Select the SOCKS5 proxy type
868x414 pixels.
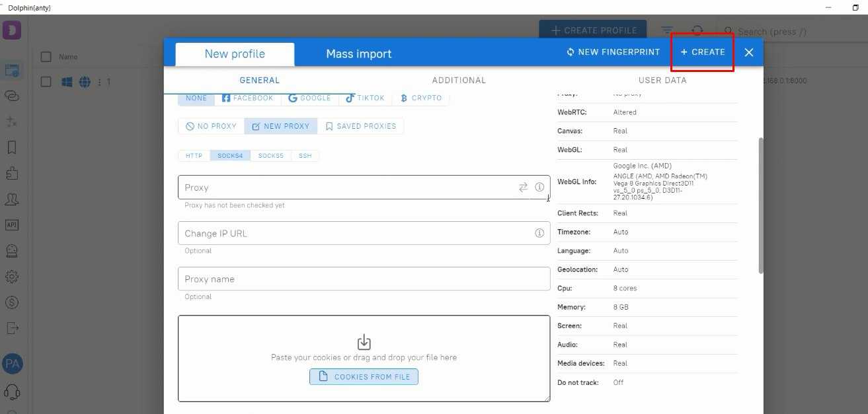pyautogui.click(x=270, y=156)
